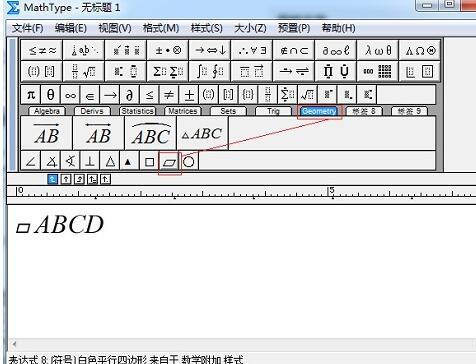Image resolution: width=476 pixels, height=364 pixels.
Task: Switch to the Trig tab
Action: 273,111
